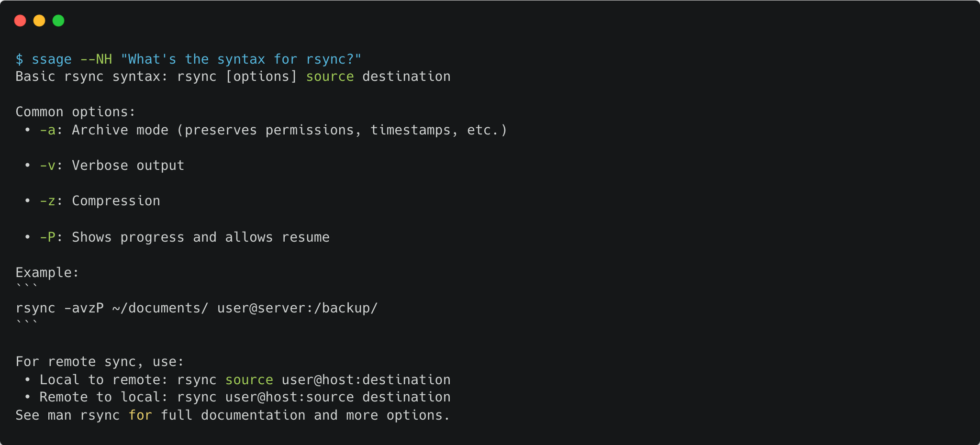Click yellow 'for' in last line

[140, 415]
